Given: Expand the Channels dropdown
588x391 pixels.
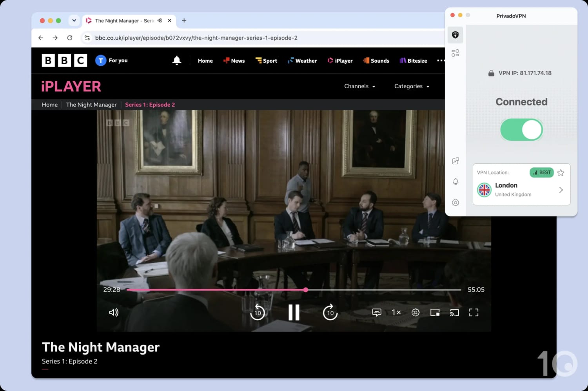Looking at the screenshot, I should (x=359, y=86).
